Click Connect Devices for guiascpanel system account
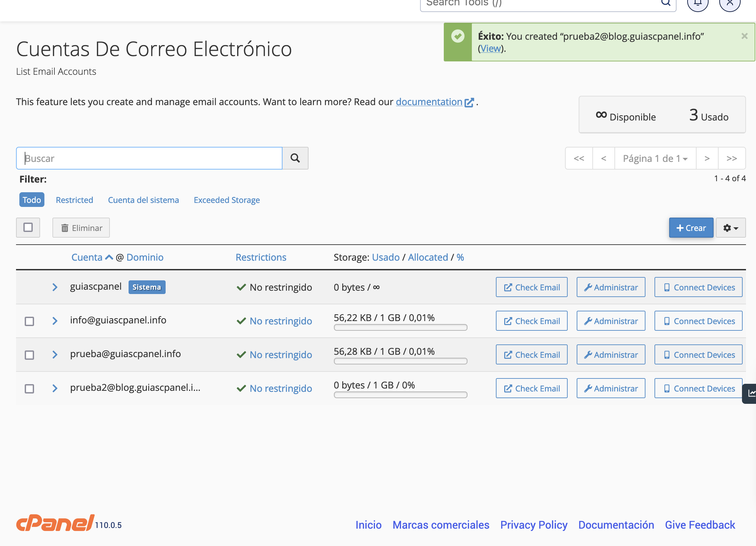The width and height of the screenshot is (756, 546). (698, 287)
